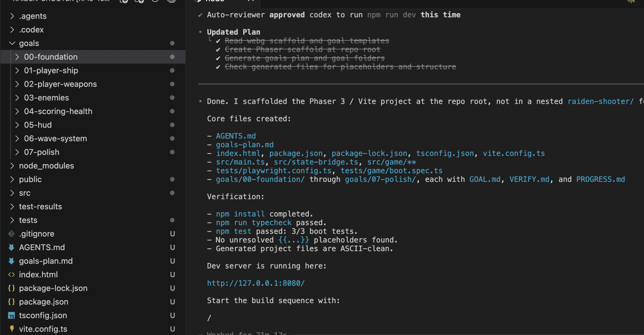The height and width of the screenshot is (335, 644).
Task: Select the 05-hud folder
Action: 93,125
